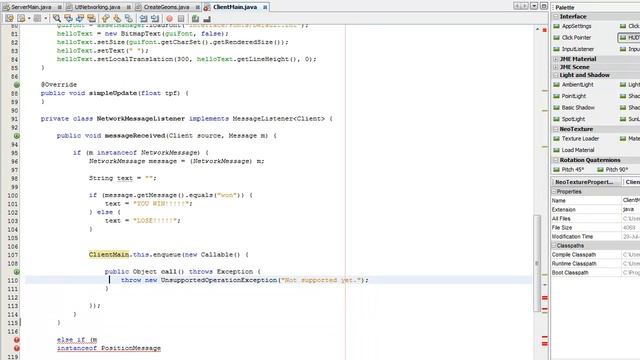Expand the JME Scene palette category
640x360 pixels.
pos(556,67)
